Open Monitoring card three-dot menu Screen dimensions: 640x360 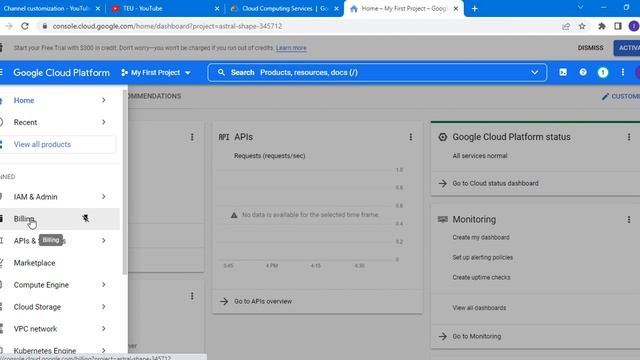629,220
